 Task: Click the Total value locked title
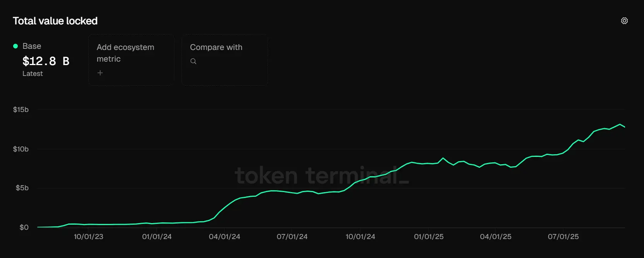click(55, 21)
